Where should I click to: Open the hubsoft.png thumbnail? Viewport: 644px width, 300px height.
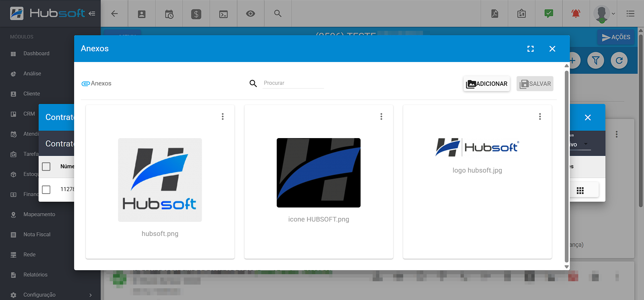click(x=160, y=180)
